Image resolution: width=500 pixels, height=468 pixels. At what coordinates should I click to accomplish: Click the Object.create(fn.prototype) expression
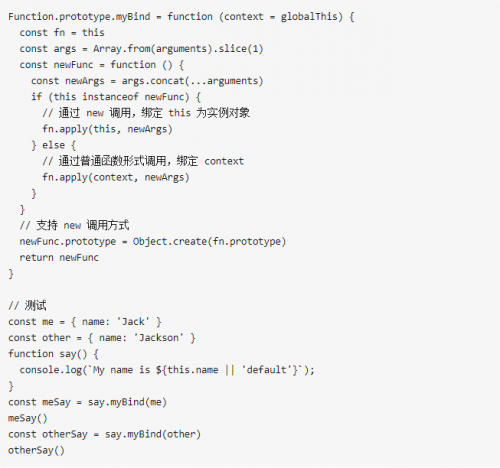209,241
